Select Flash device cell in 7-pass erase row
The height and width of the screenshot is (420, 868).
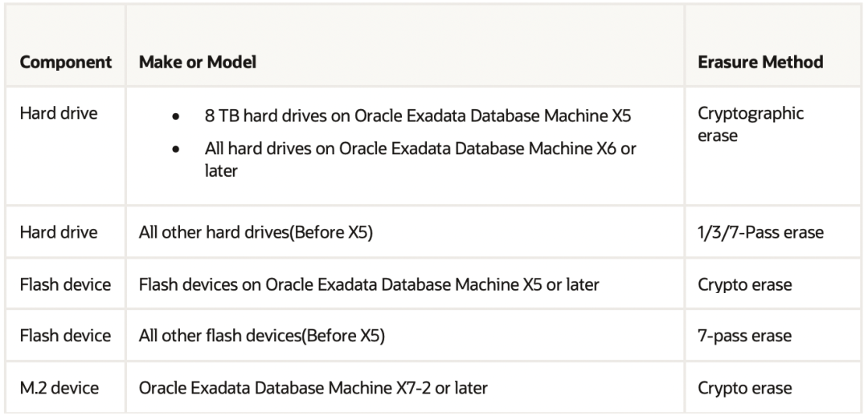click(x=64, y=336)
